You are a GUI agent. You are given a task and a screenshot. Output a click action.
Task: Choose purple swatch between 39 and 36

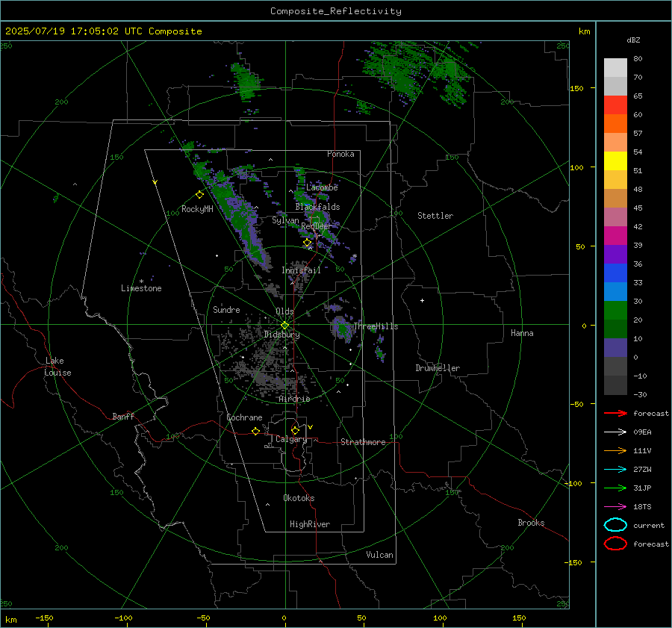tap(615, 255)
